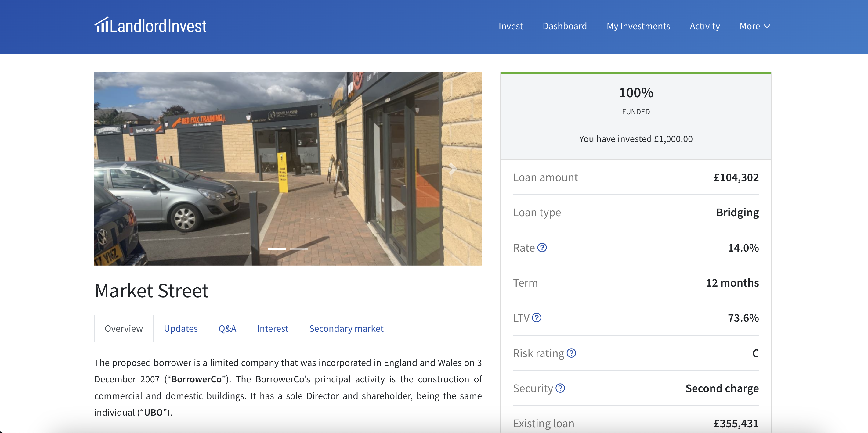This screenshot has width=868, height=433.
Task: Select the second carousel slide indicator
Action: point(299,249)
